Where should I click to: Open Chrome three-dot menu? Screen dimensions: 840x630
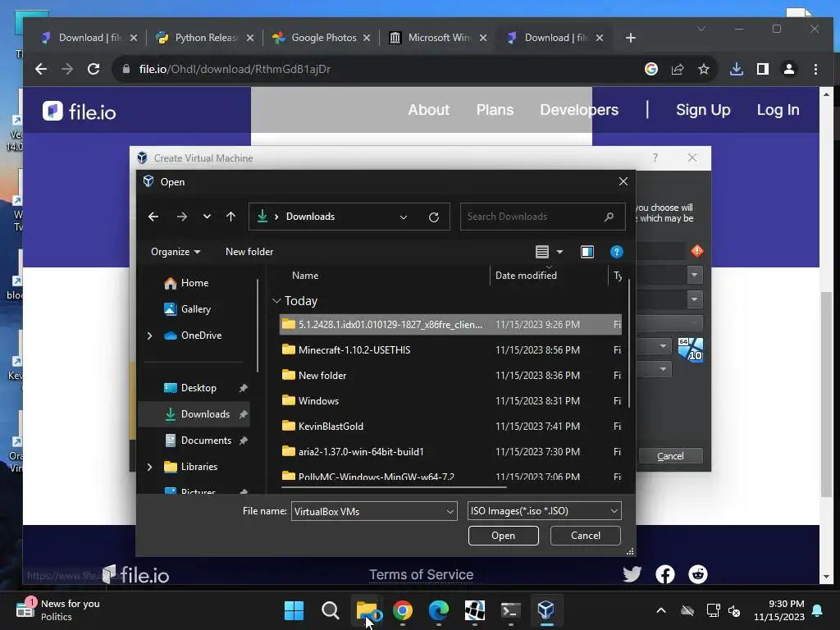(x=815, y=69)
